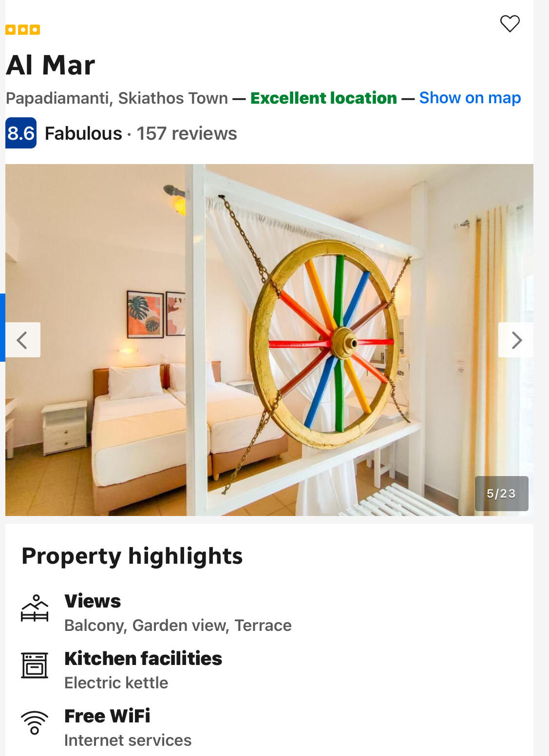Image resolution: width=549 pixels, height=756 pixels.
Task: Click the Kitchen facilities oven icon
Action: point(35,665)
